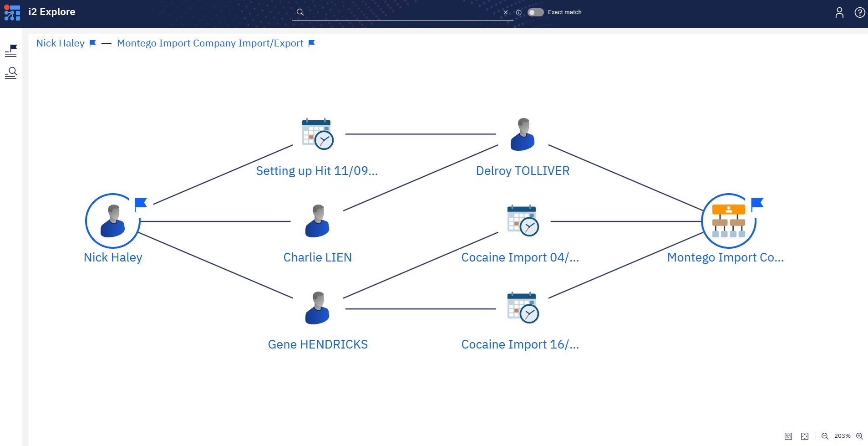Fit the chart to the window
This screenshot has width=868, height=446.
point(805,436)
